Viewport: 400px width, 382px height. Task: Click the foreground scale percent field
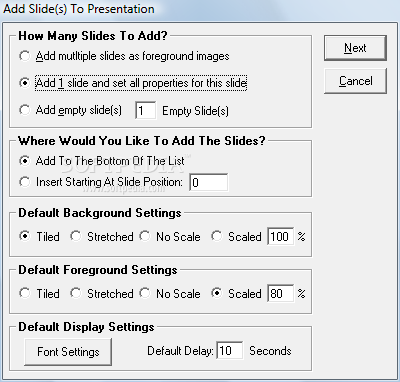coord(281,294)
